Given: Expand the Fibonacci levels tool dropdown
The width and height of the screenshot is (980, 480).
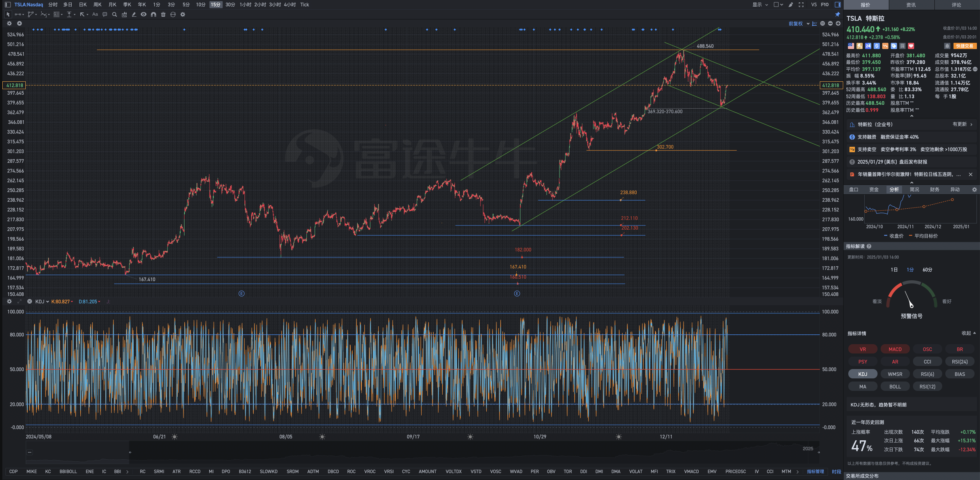Looking at the screenshot, I should (x=62, y=15).
